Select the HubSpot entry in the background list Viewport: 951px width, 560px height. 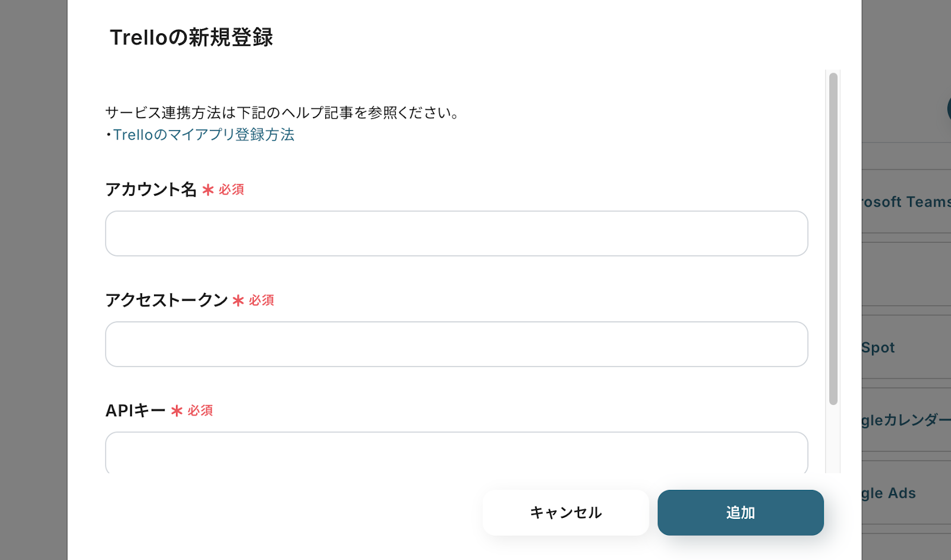tap(878, 347)
